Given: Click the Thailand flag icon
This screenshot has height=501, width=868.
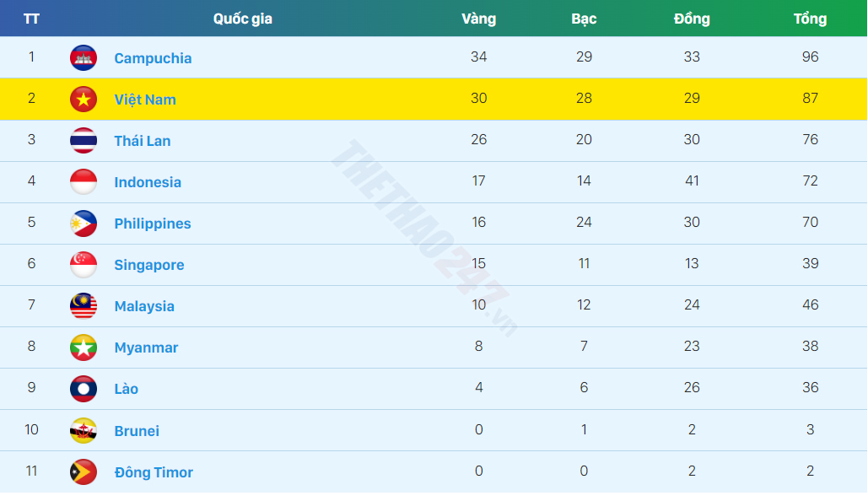Looking at the screenshot, I should point(84,141).
